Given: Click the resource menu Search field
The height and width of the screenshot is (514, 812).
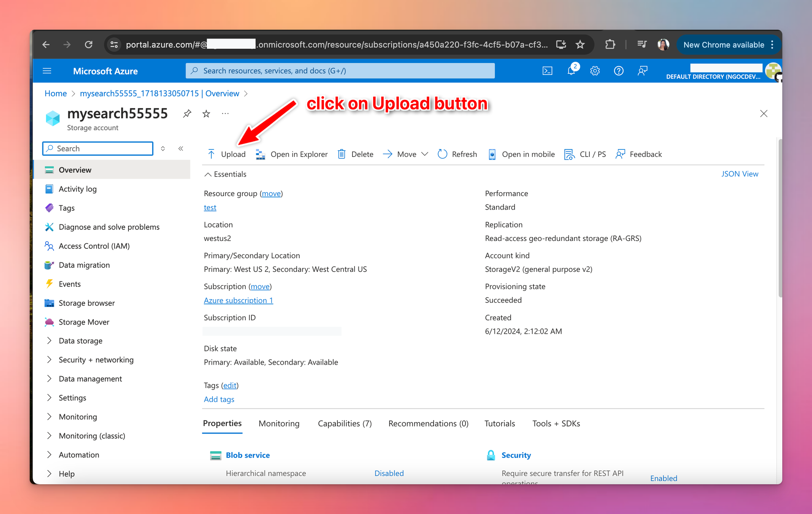Looking at the screenshot, I should click(x=98, y=149).
